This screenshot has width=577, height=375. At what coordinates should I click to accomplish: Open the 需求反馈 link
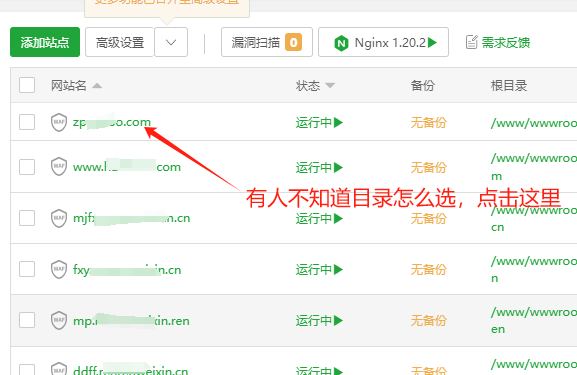[506, 42]
